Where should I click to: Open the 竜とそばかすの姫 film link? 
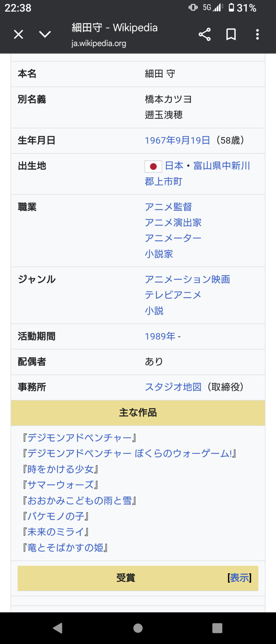[65, 548]
